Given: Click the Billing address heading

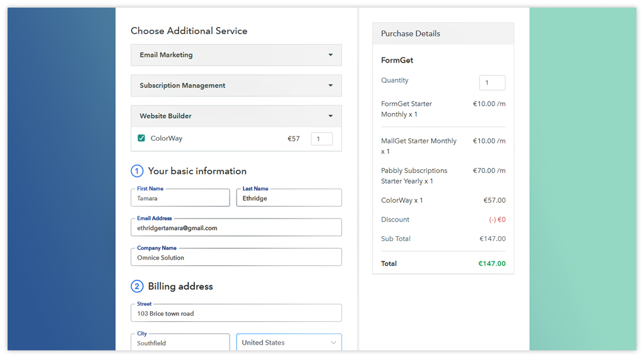Looking at the screenshot, I should [180, 287].
